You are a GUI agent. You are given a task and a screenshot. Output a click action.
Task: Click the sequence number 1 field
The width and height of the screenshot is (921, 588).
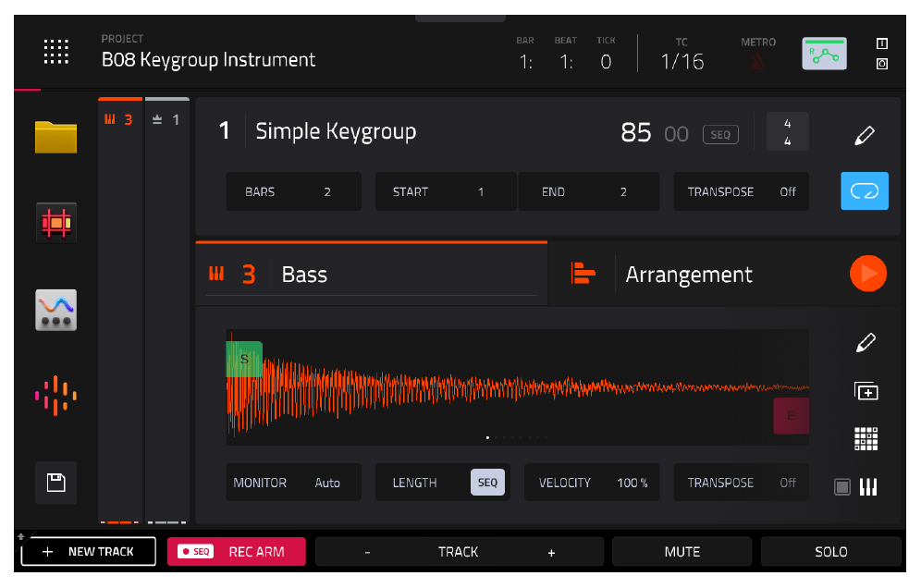[224, 130]
